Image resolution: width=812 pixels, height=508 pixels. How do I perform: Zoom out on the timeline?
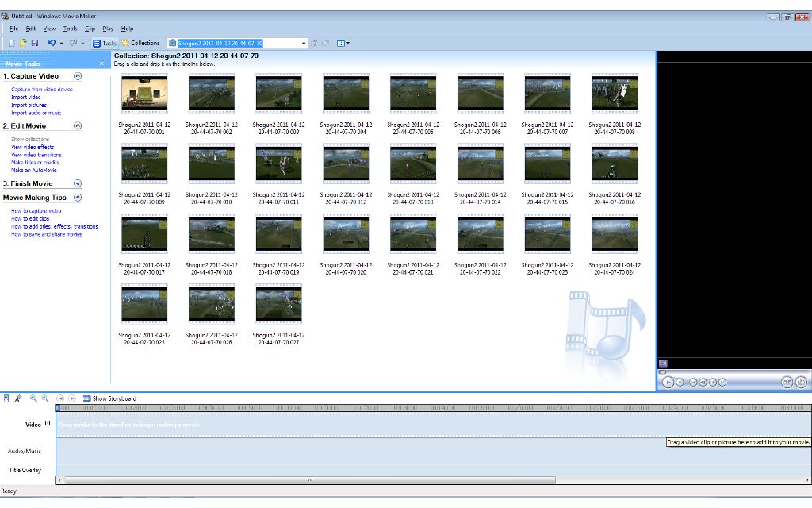[45, 398]
